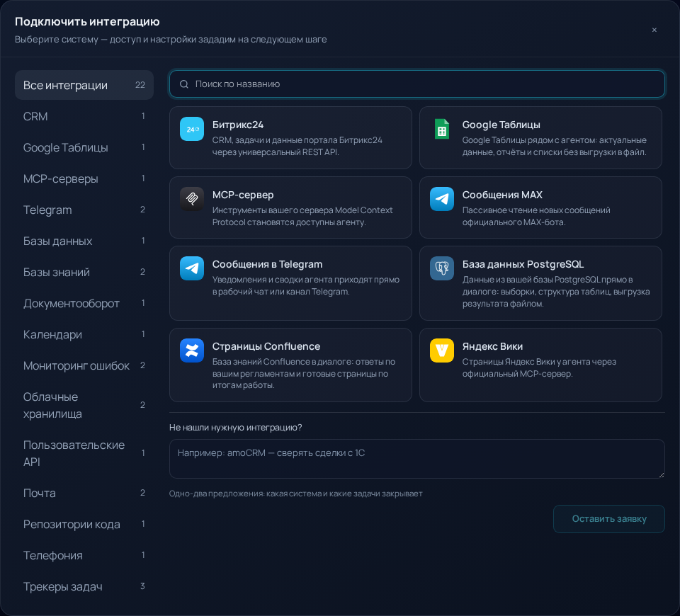Select the Все интеграции category

(84, 85)
